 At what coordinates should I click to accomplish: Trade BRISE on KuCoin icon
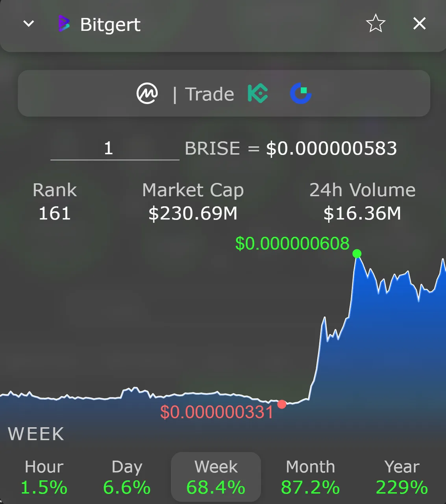pyautogui.click(x=258, y=94)
